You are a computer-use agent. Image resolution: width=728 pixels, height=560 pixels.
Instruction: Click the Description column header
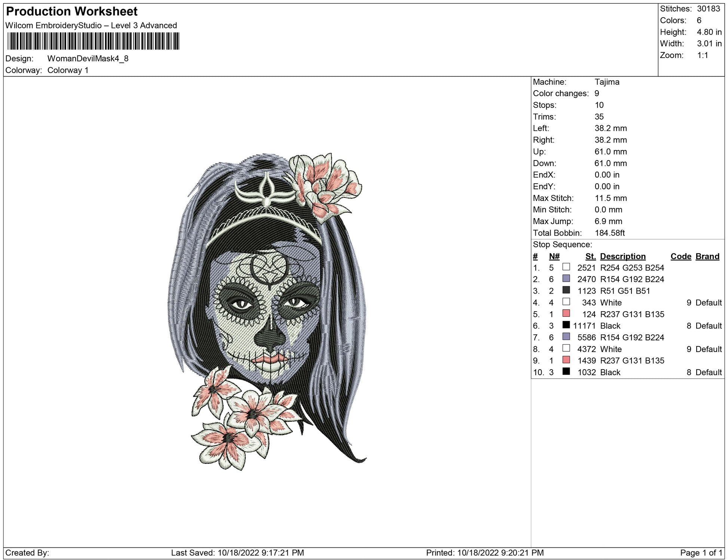[623, 256]
